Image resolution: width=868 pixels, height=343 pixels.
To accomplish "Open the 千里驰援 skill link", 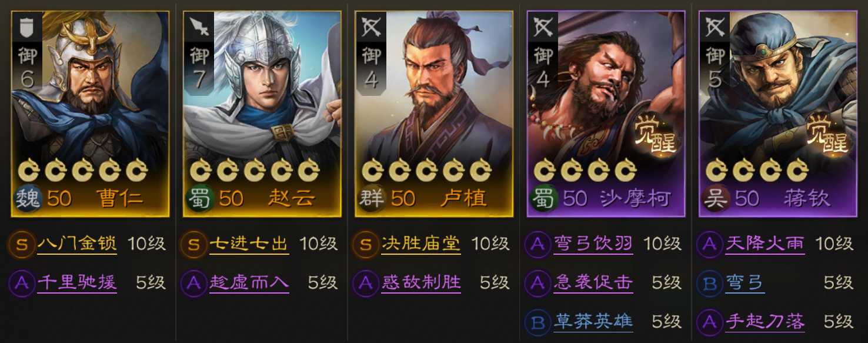I will point(77,283).
